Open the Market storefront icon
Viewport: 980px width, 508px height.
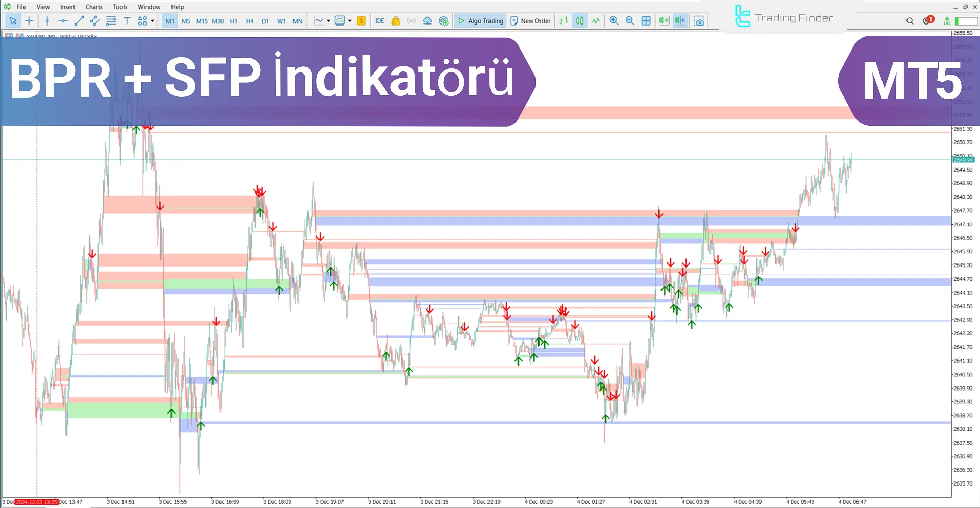pos(396,21)
